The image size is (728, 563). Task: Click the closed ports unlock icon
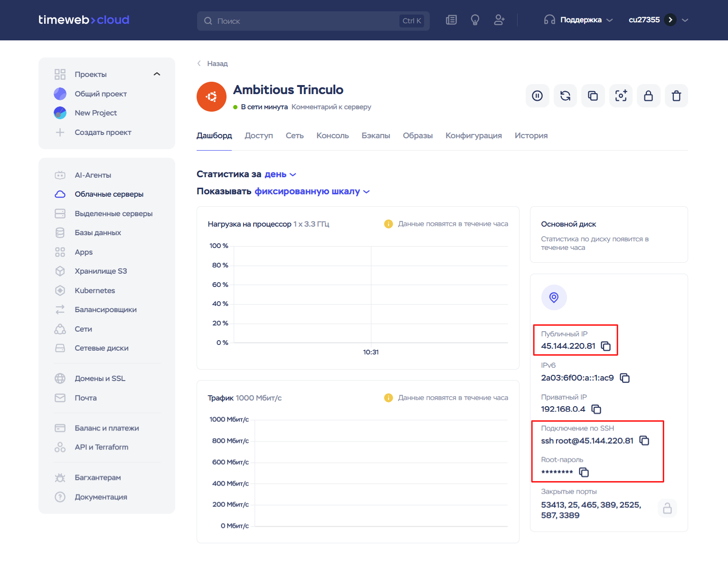(667, 508)
